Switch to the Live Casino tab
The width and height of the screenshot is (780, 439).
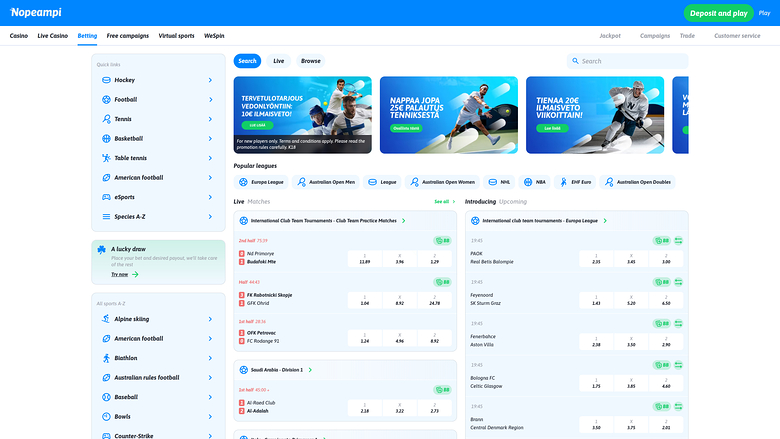point(52,36)
